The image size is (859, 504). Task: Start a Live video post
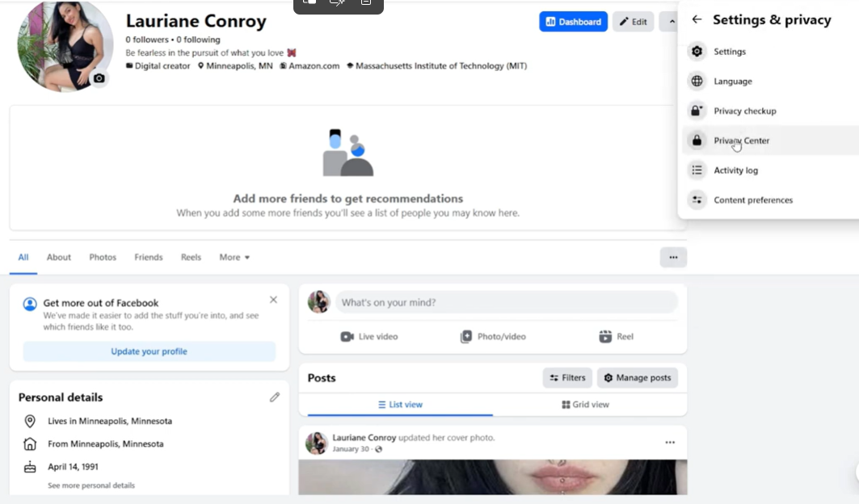(x=369, y=336)
